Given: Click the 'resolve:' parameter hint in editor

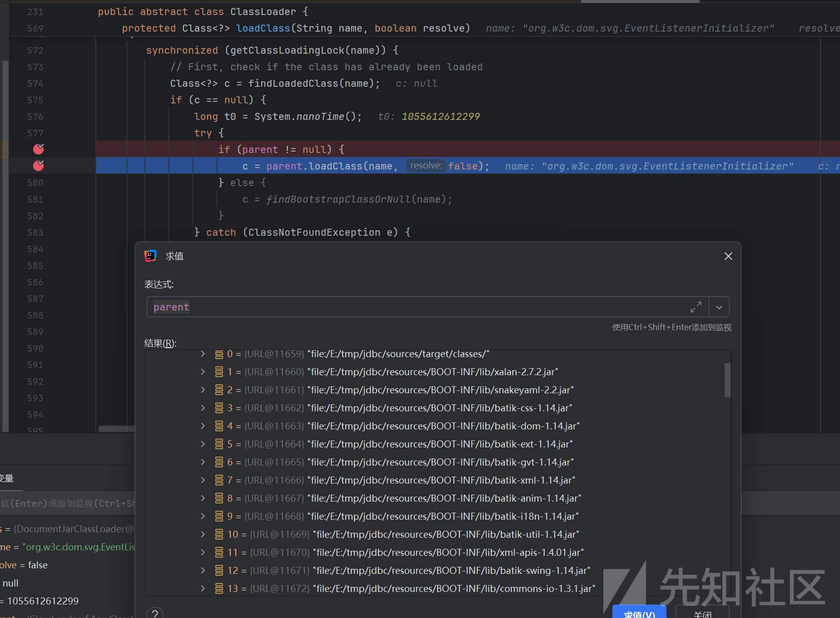Looking at the screenshot, I should point(426,166).
